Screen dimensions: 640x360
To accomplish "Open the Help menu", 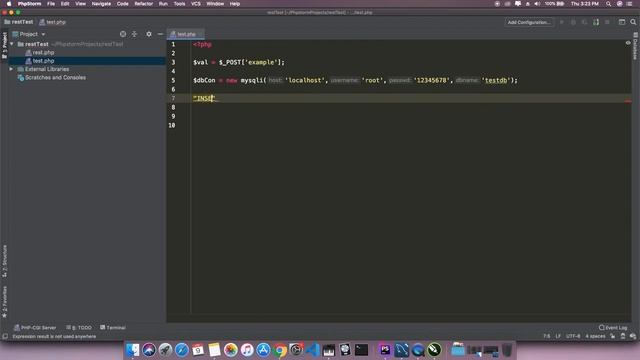I will [x=235, y=4].
